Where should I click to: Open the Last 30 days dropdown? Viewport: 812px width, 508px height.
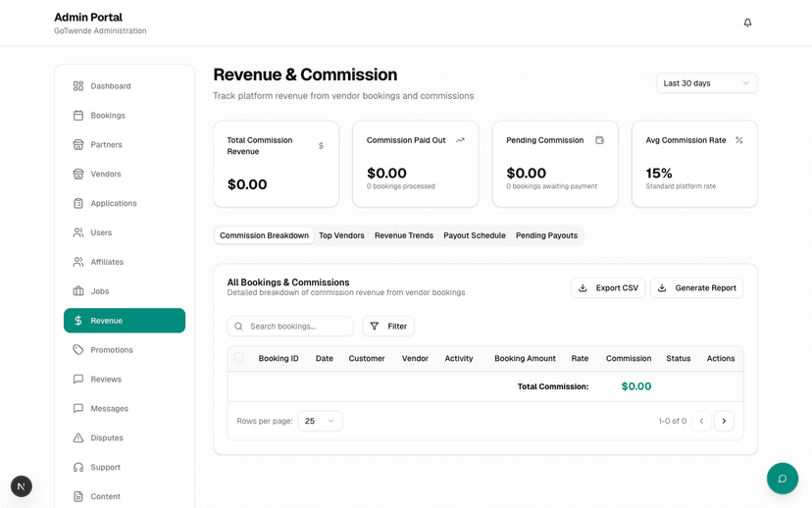tap(706, 83)
